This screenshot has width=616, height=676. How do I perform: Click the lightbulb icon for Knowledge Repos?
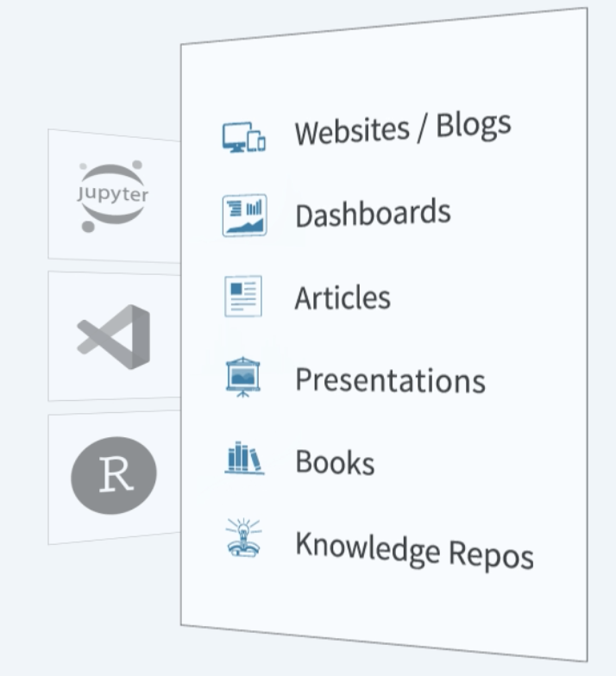[244, 541]
